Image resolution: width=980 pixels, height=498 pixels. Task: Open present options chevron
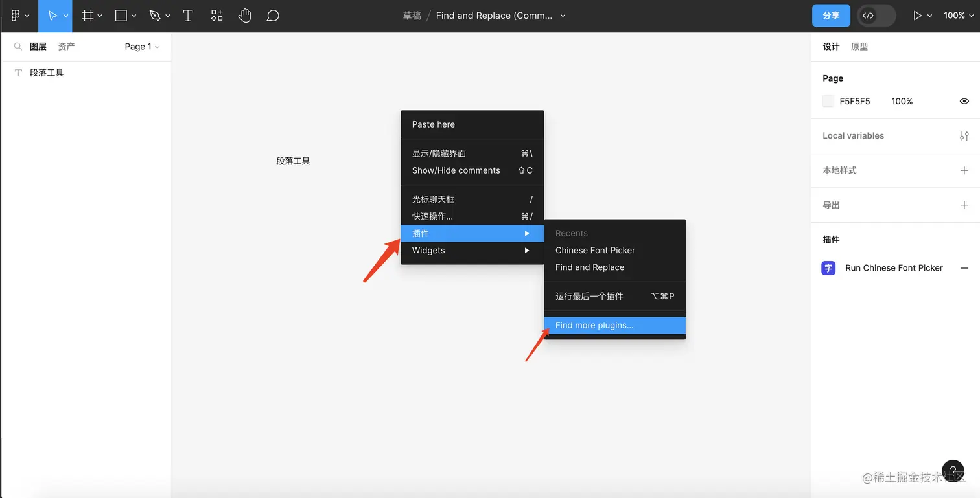(x=929, y=16)
